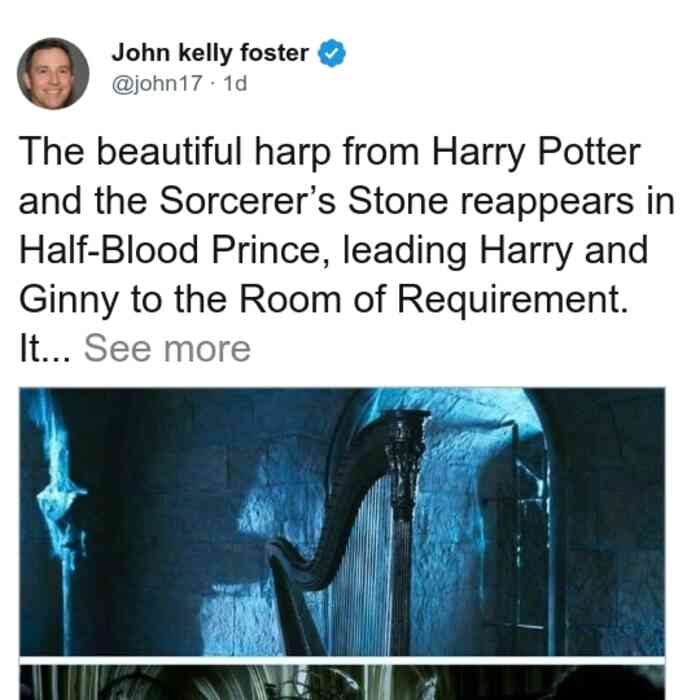
Task: Open John kelly foster's profile avatar
Action: [53, 74]
